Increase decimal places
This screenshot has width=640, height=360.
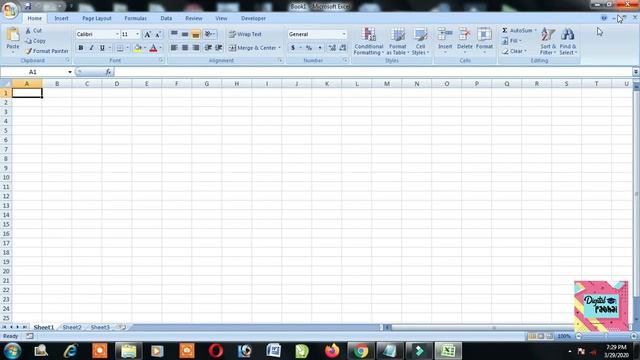click(332, 48)
